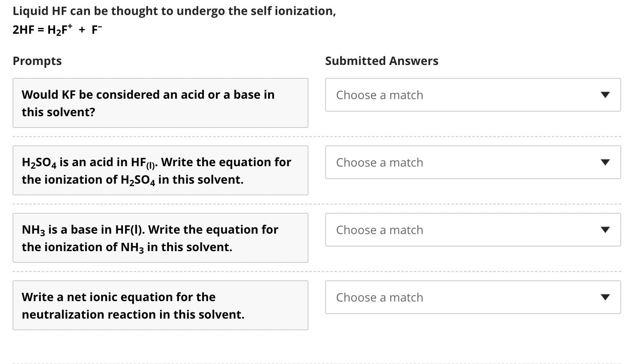The height and width of the screenshot is (364, 642).
Task: Click the arrow icon for the neutralization answer
Action: click(605, 297)
